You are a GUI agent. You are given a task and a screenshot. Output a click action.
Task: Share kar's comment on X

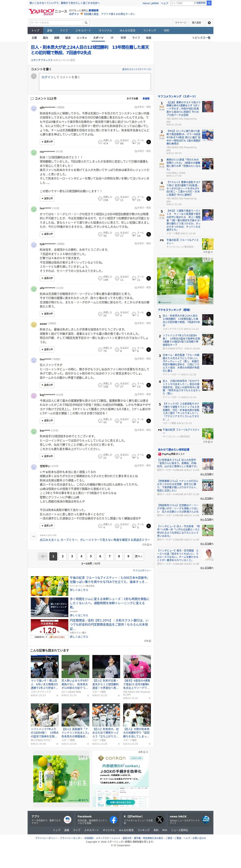[149, 456]
